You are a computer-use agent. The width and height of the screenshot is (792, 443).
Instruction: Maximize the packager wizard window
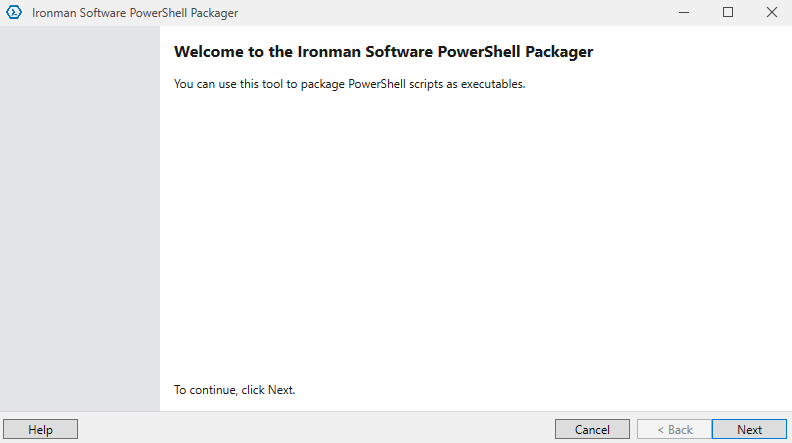point(728,13)
